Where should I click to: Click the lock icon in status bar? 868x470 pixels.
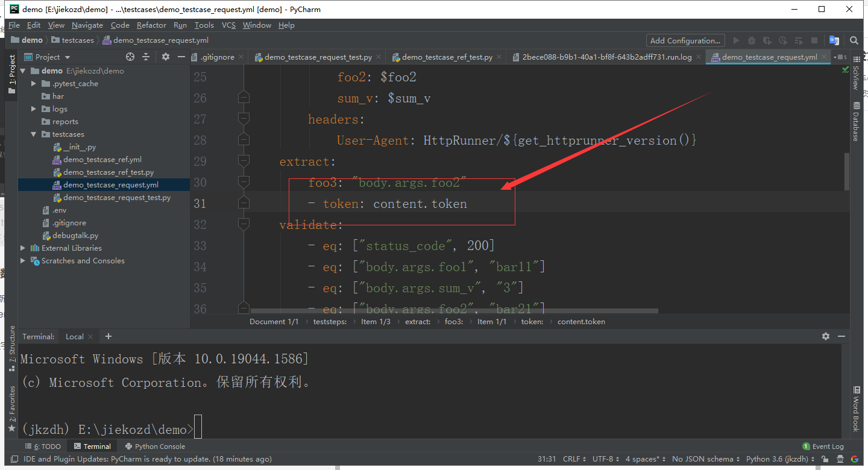(825, 459)
